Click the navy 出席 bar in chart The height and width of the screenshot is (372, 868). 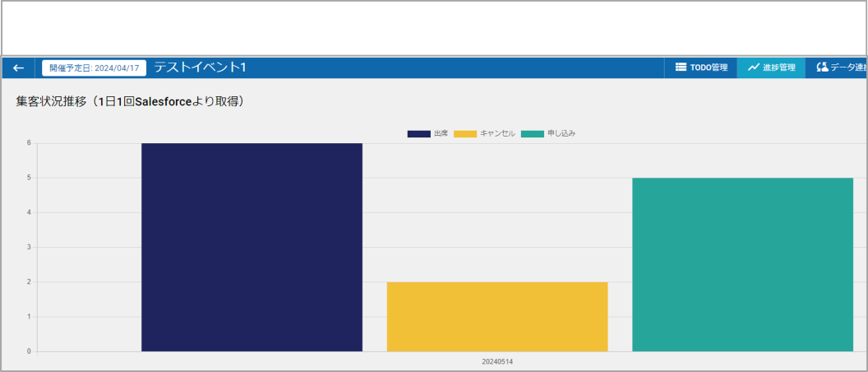pos(252,247)
